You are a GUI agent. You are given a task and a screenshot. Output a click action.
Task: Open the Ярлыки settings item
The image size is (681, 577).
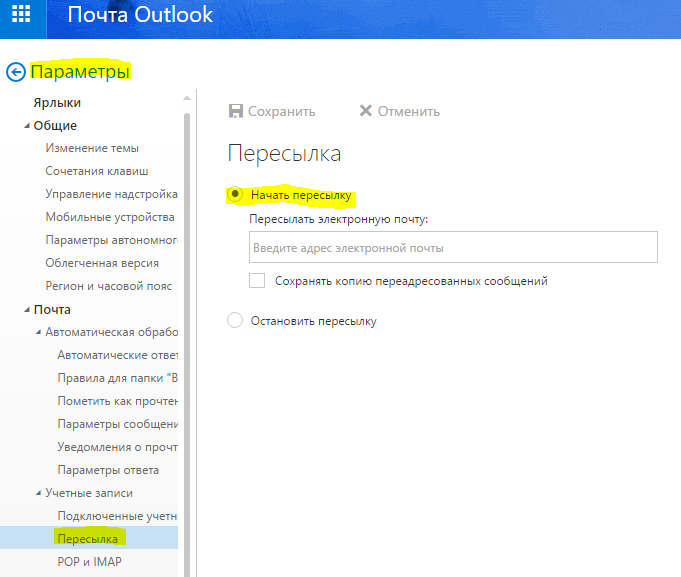(57, 102)
